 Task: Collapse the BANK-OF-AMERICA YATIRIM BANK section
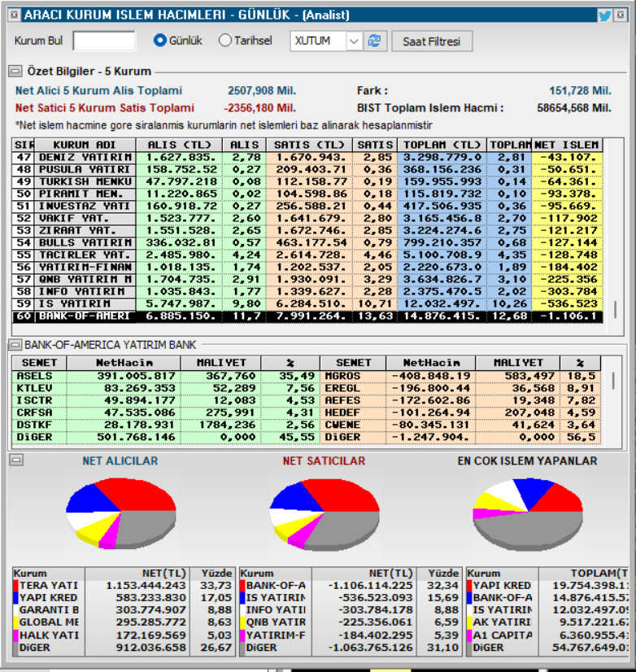[15, 344]
